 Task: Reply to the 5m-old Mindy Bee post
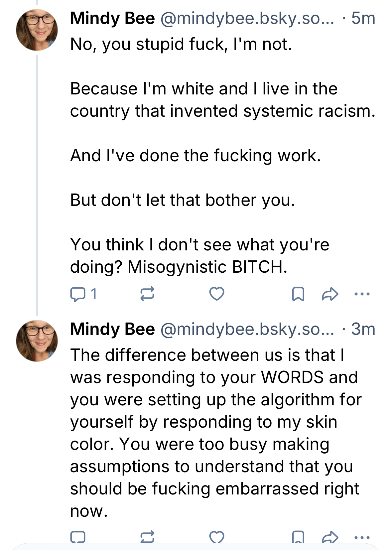pyautogui.click(x=78, y=294)
